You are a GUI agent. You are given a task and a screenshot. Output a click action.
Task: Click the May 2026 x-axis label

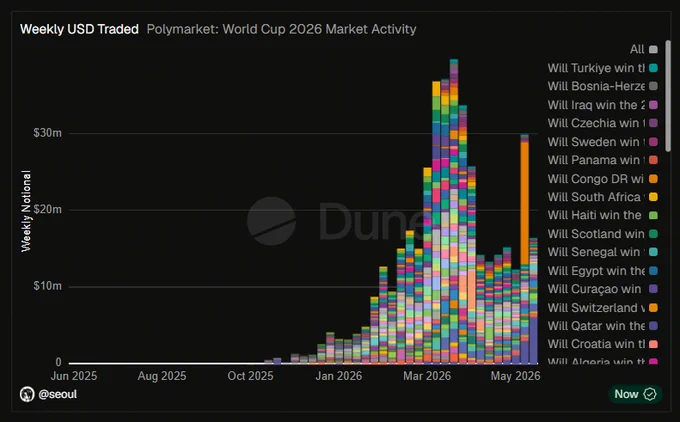point(515,376)
